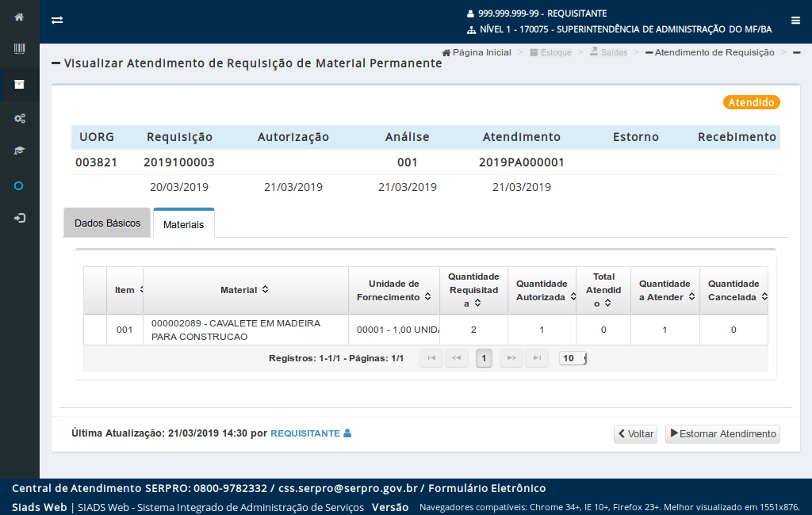
Task: Go to previous page in paginator
Action: click(456, 358)
